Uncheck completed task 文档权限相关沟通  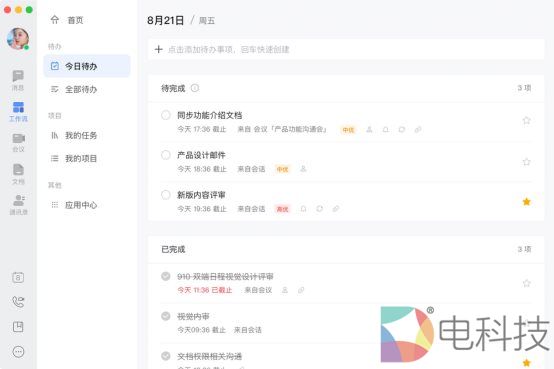pyautogui.click(x=166, y=356)
